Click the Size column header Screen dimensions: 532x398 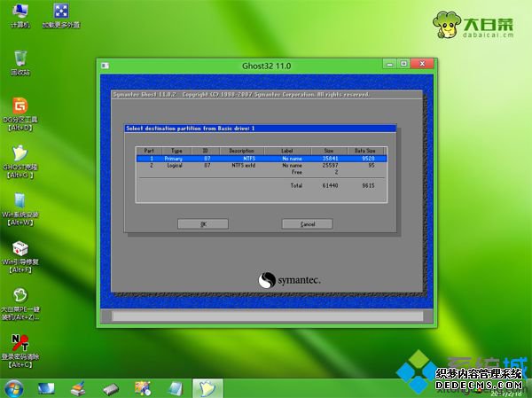pos(329,151)
